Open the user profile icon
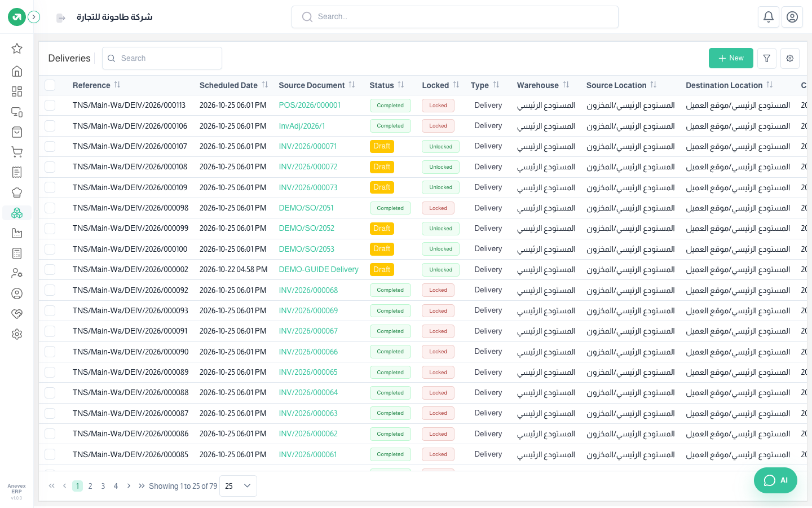Viewport: 812px width, 508px height. click(x=792, y=17)
